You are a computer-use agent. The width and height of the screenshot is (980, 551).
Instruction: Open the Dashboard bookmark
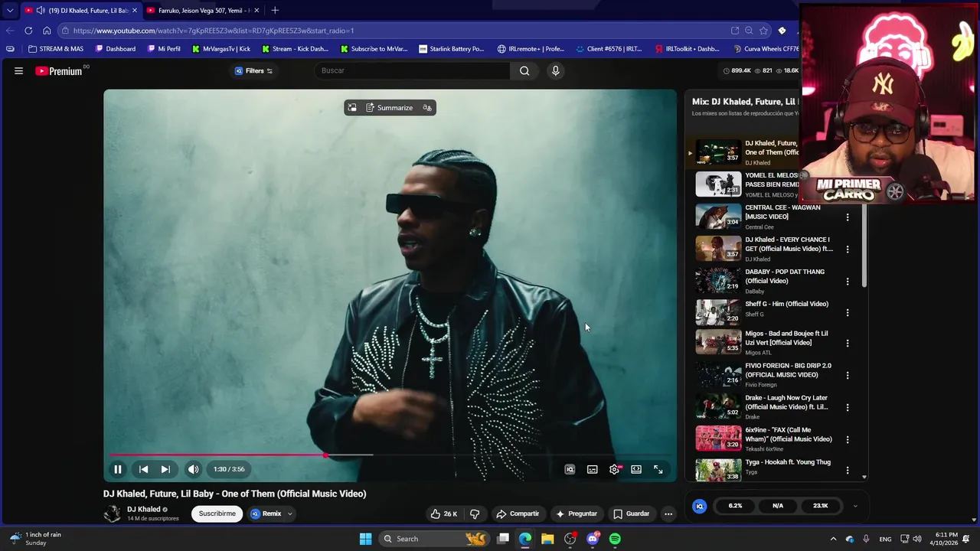116,49
